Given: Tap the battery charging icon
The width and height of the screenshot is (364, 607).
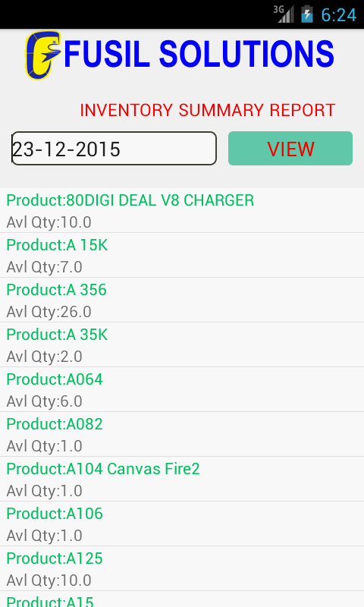Looking at the screenshot, I should pyautogui.click(x=307, y=14).
